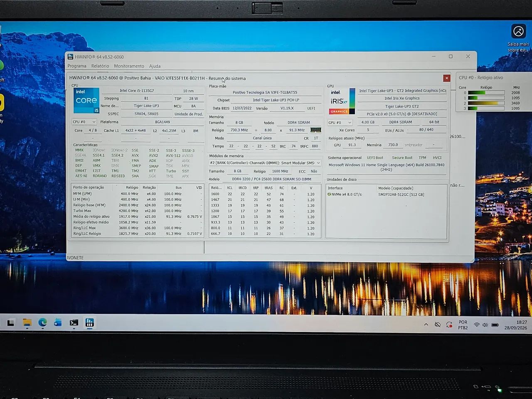Click the 'Unidade de Prod.' field

click(x=188, y=114)
